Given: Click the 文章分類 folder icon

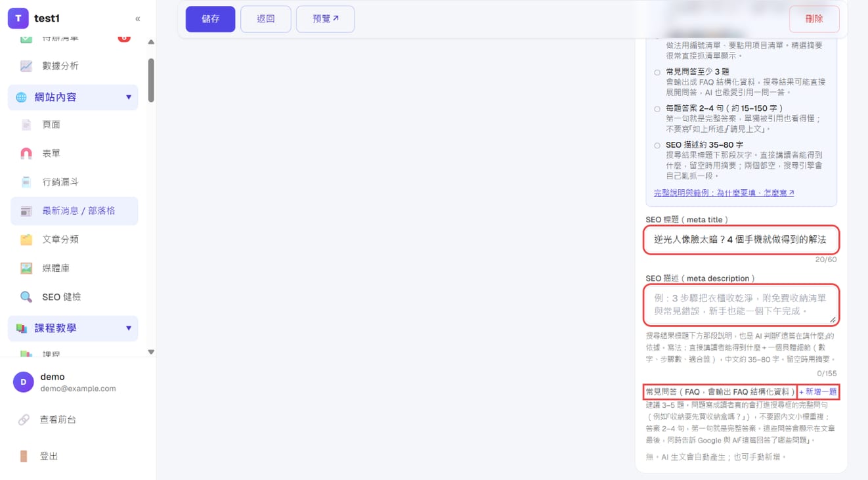Looking at the screenshot, I should [x=26, y=240].
